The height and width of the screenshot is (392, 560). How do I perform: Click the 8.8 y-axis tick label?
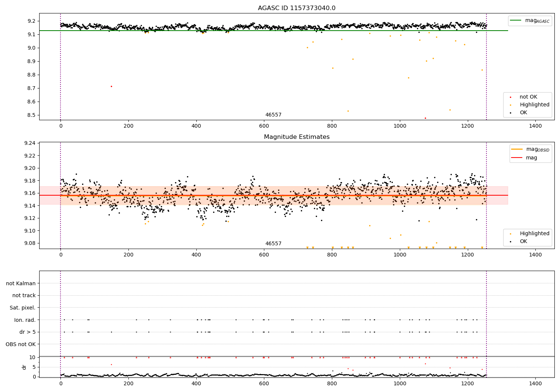[32, 75]
